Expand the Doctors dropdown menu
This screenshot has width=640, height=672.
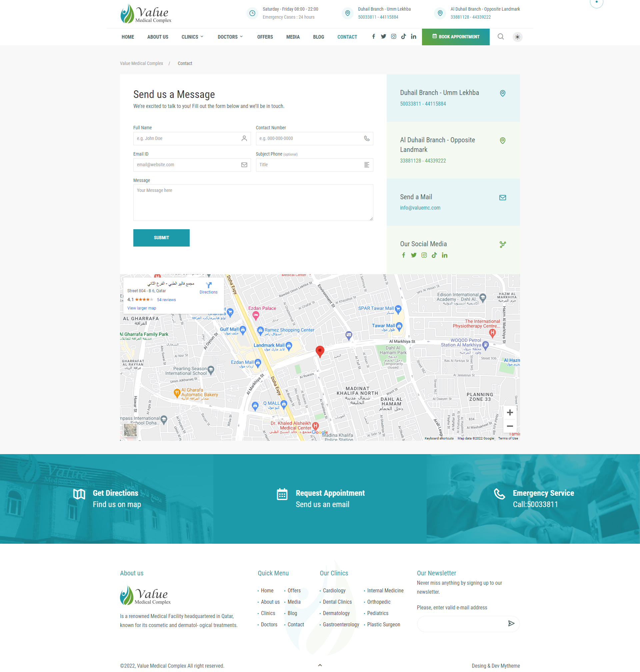230,37
